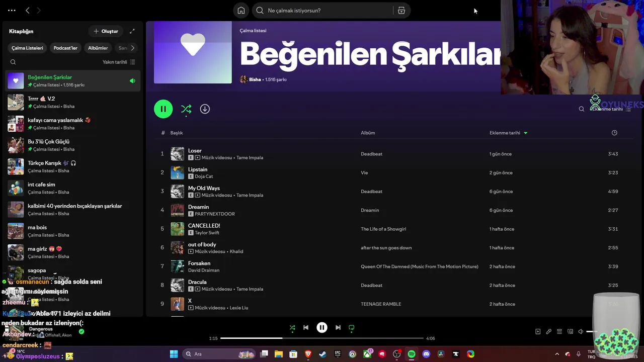Pause the playlist with the green button

point(163,109)
